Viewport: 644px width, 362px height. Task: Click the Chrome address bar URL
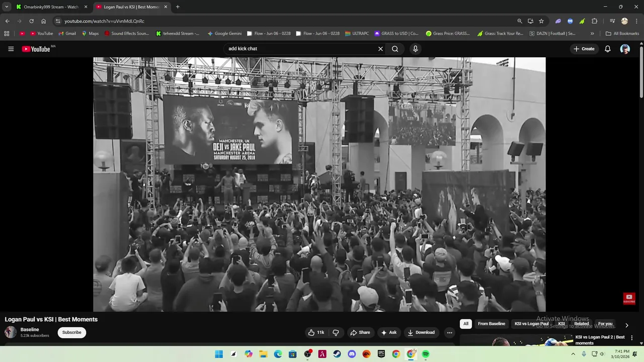(x=104, y=21)
